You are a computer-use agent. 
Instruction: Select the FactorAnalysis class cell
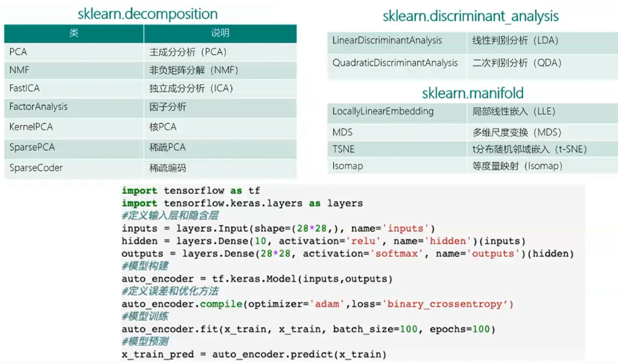pos(74,107)
